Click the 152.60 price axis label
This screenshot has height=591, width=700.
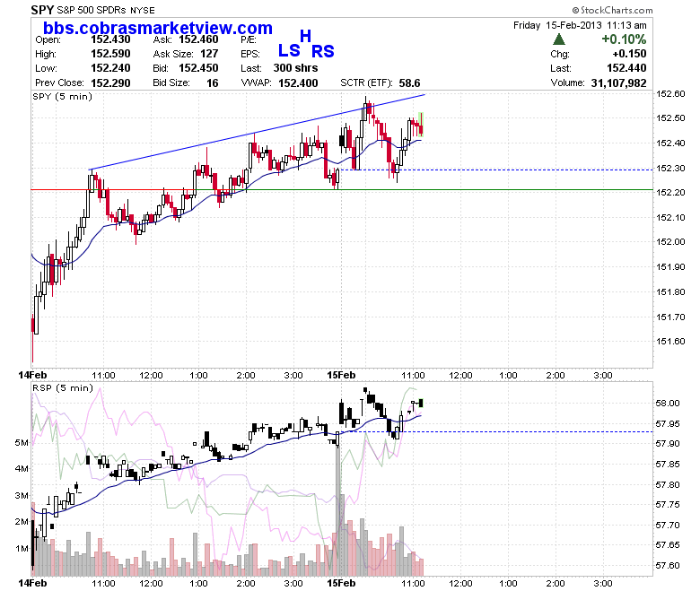tap(670, 93)
